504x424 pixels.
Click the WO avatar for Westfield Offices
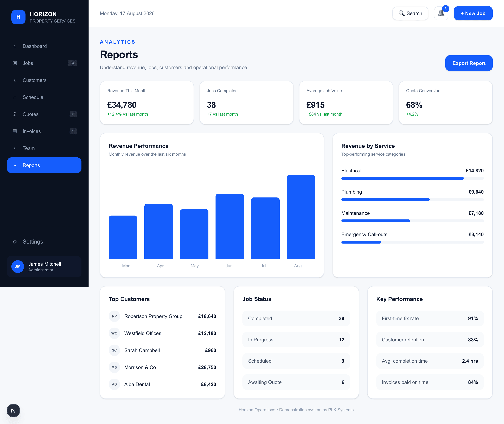click(x=114, y=333)
